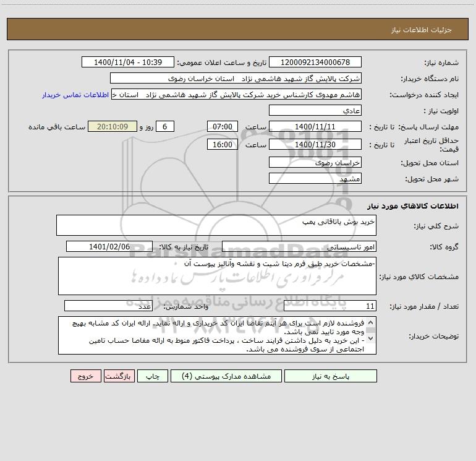476x461 pixels.
Task: Click general description 'خرید بوش یاتاقانی پمپ'
Action: point(216,225)
